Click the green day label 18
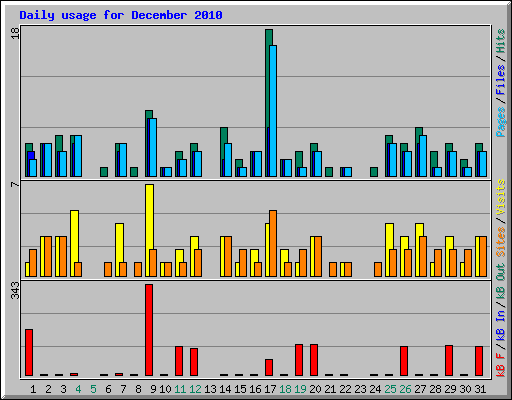Image resolution: width=512 pixels, height=400 pixels. [285, 389]
